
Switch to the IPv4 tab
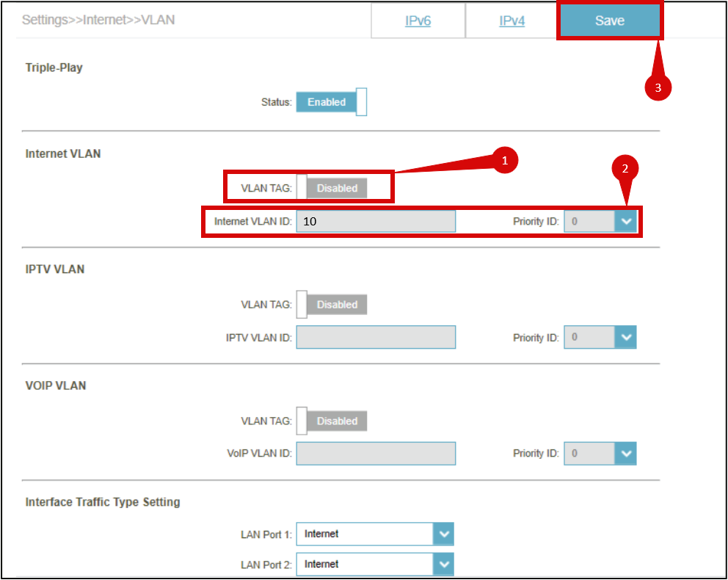pos(512,21)
